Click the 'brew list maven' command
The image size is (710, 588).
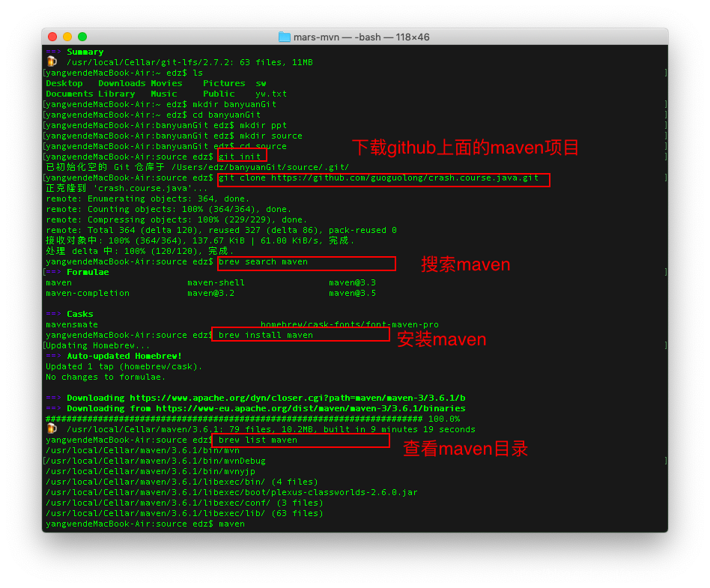click(258, 440)
